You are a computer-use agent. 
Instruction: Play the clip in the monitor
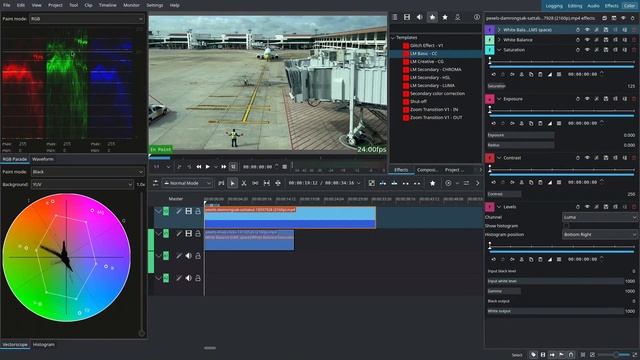click(208, 167)
